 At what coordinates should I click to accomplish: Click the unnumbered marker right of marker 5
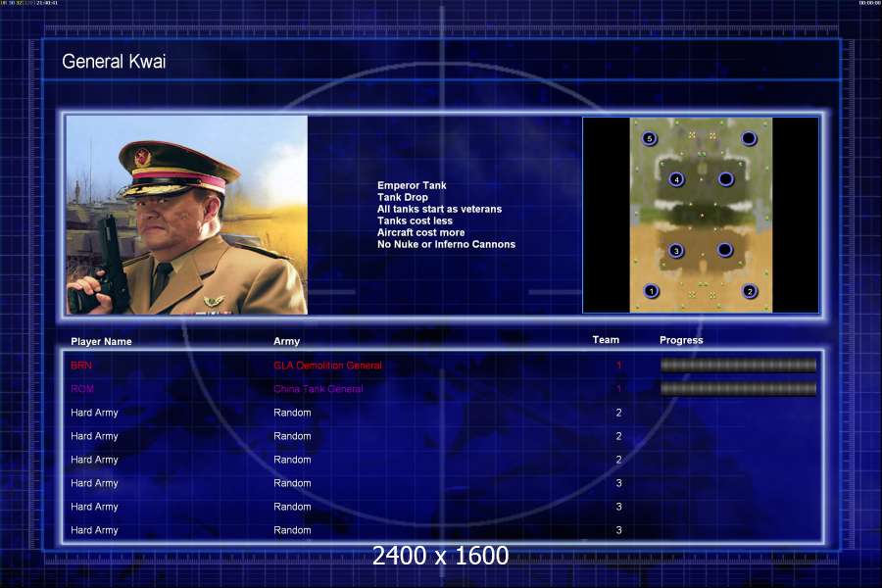click(x=749, y=138)
